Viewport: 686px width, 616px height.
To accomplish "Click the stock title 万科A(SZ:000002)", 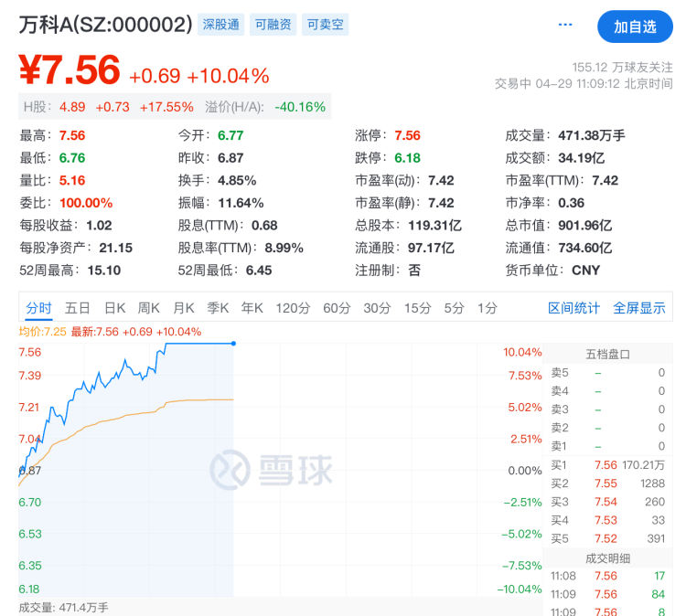I will click(x=105, y=25).
